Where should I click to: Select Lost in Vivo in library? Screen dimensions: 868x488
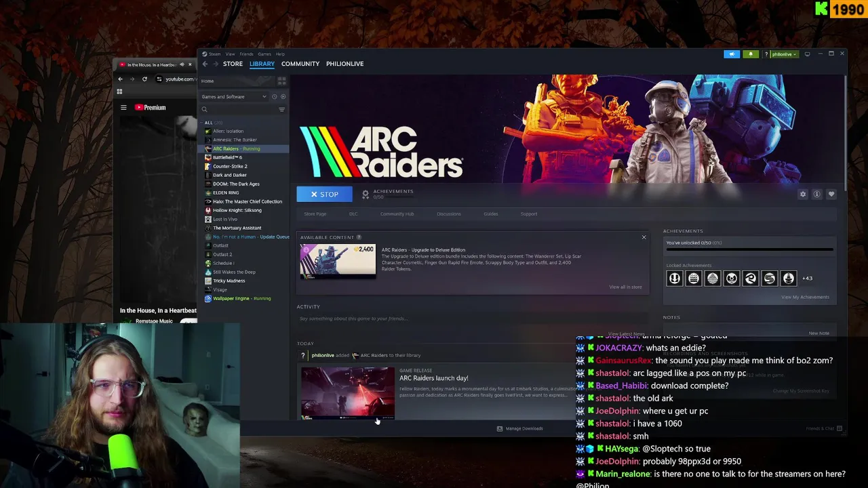pos(225,220)
